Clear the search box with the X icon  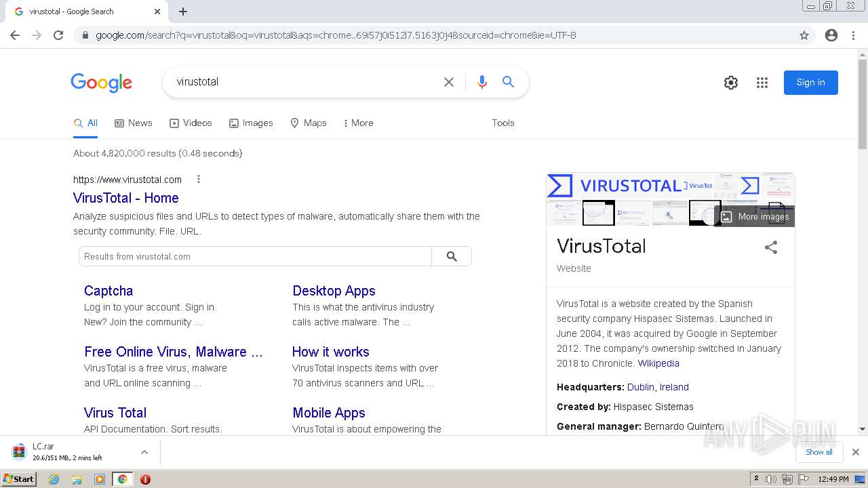point(449,82)
